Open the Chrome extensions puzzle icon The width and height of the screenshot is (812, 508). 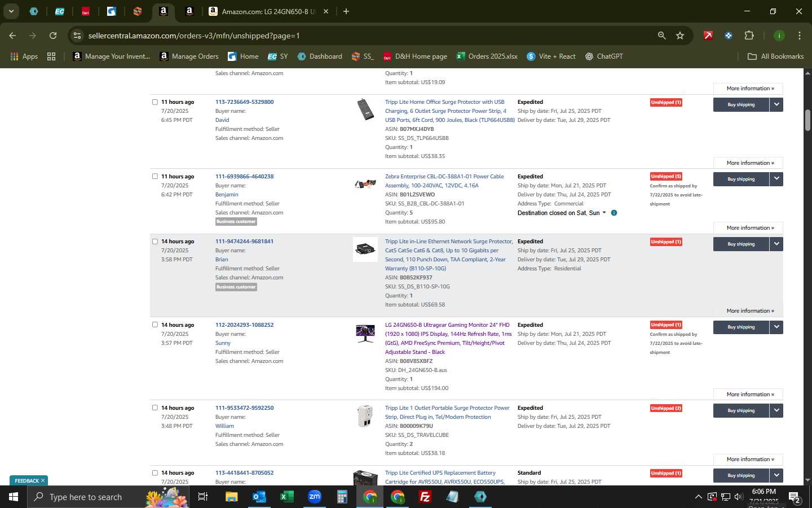(x=749, y=36)
